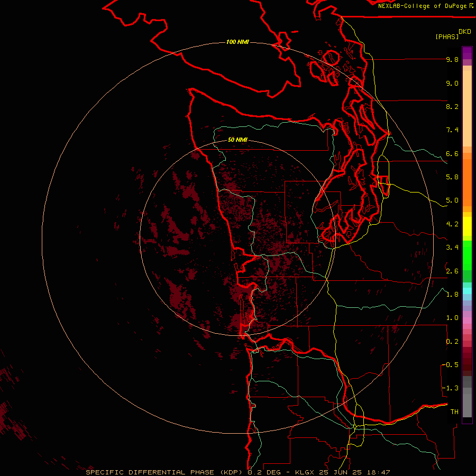The width and height of the screenshot is (476, 476).
Task: Click the 1.8 scale value
Action: 452,295
